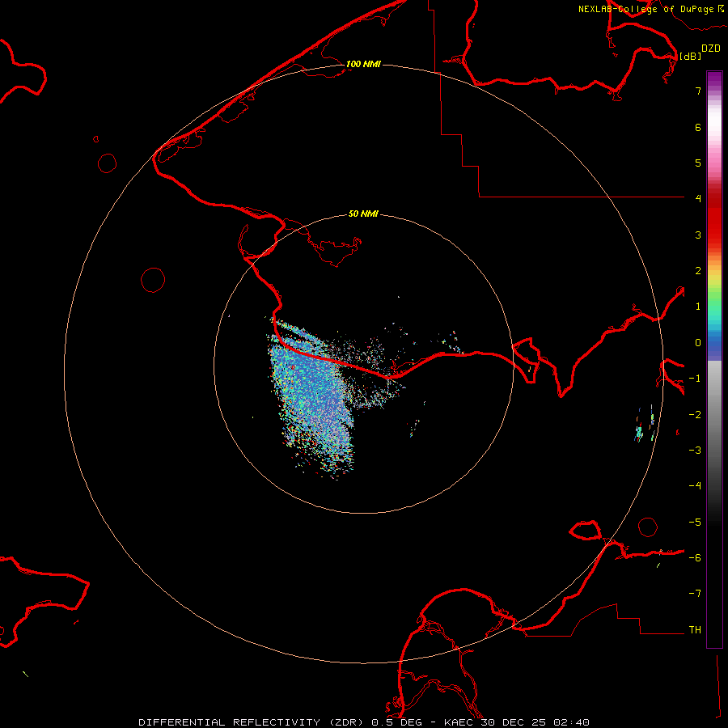This screenshot has height=728, width=728.
Task: Click the Differential Reflectivity (ZDR) caption text
Action: tap(252, 722)
